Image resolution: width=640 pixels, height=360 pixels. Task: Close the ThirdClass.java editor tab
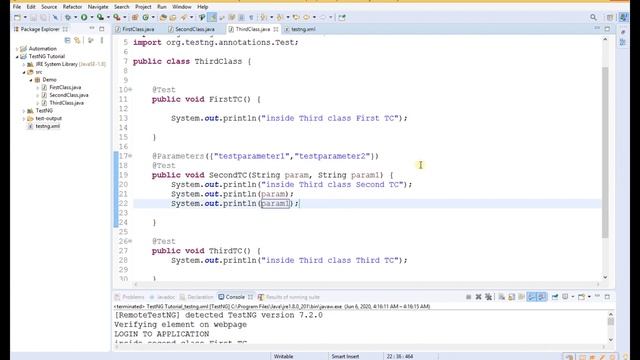(276, 29)
